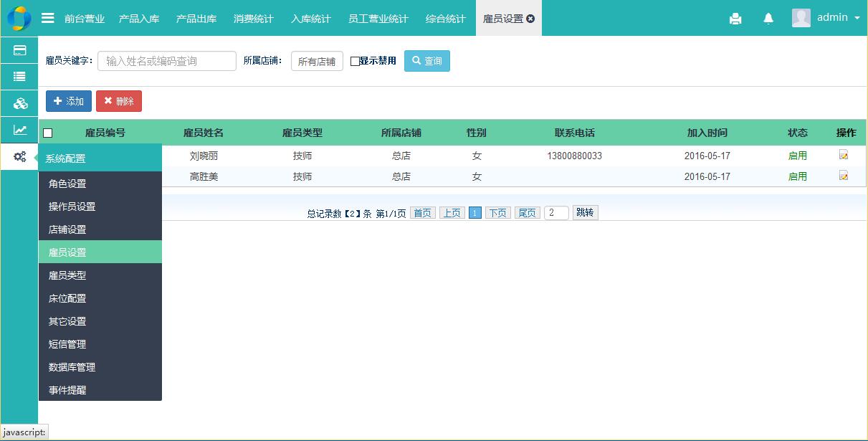Open the admin user dropdown
Viewport: 868px width, 441px height.
pos(826,18)
